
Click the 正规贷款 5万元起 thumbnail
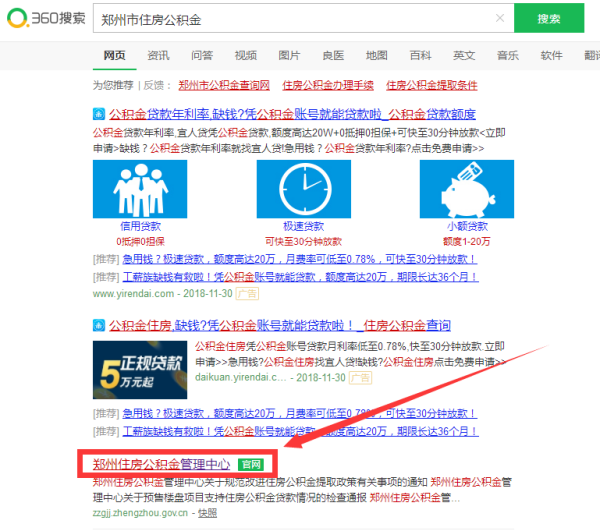pos(140,370)
